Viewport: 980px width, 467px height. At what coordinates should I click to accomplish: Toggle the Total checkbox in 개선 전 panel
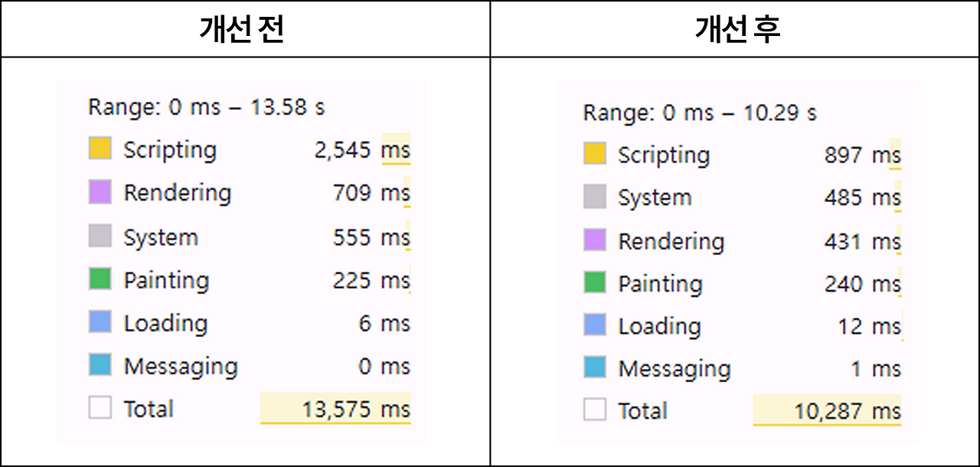click(x=100, y=408)
